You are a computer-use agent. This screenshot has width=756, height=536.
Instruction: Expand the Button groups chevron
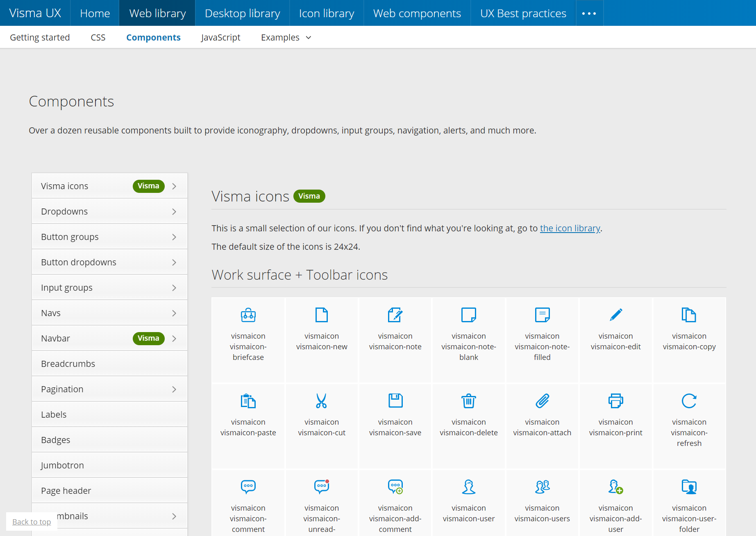tap(174, 237)
